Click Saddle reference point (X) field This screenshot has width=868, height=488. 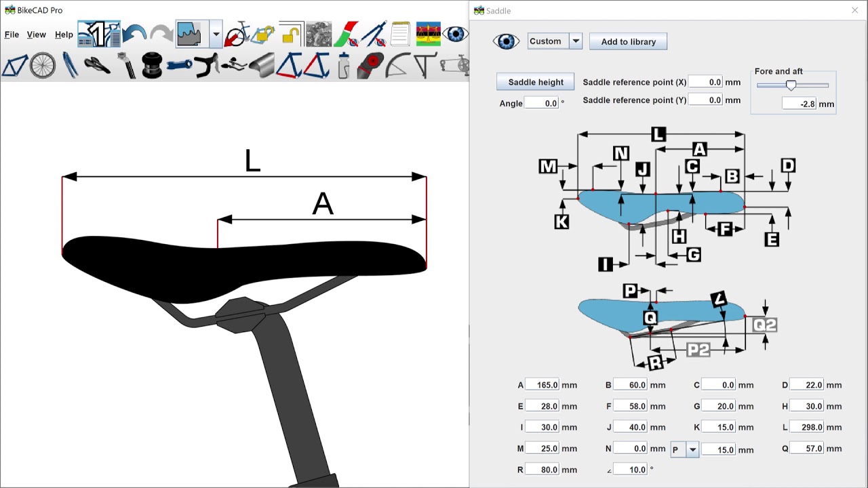click(x=705, y=82)
